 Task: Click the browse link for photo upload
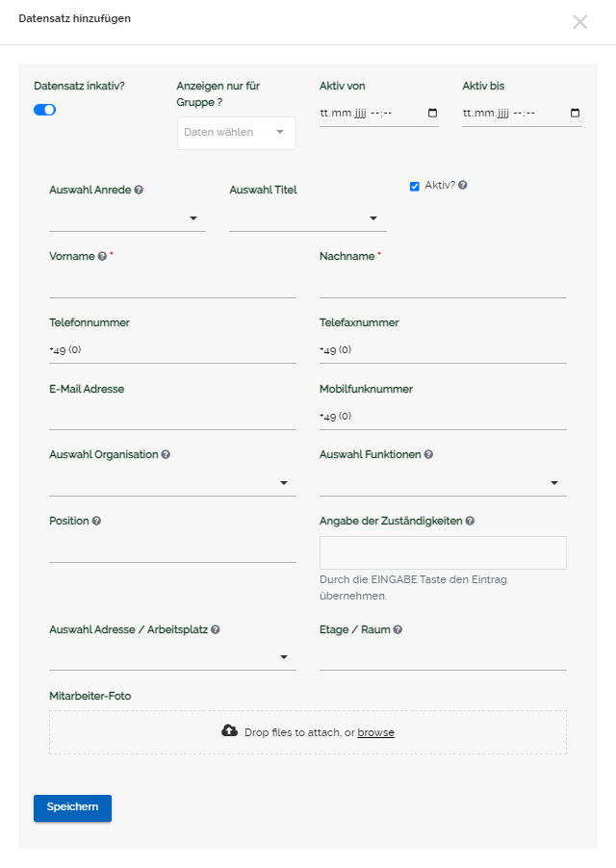375,732
